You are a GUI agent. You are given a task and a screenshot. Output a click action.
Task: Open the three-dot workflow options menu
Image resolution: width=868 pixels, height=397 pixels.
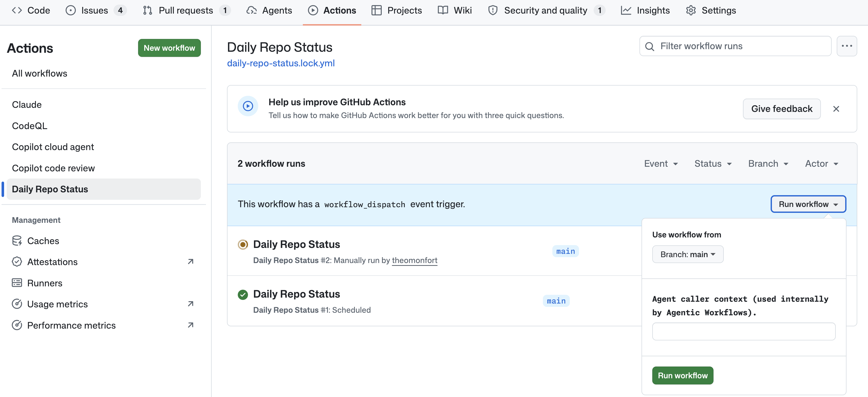(x=847, y=46)
